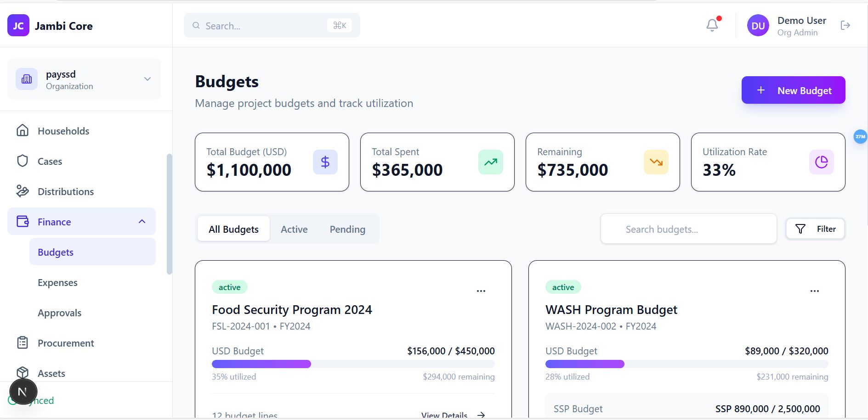Viewport: 868px width, 420px height.
Task: Click the Households home icon
Action: point(23,131)
